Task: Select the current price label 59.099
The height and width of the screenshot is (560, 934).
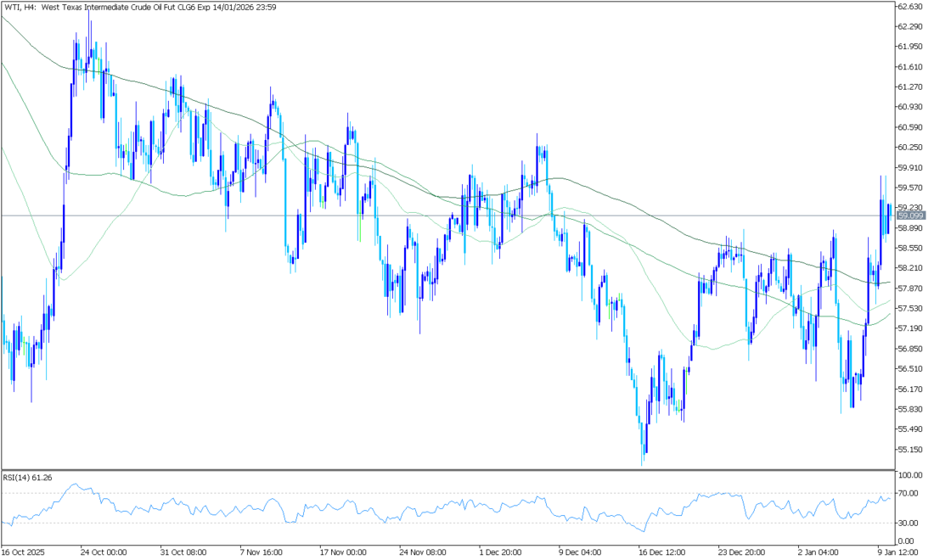Action: [909, 216]
